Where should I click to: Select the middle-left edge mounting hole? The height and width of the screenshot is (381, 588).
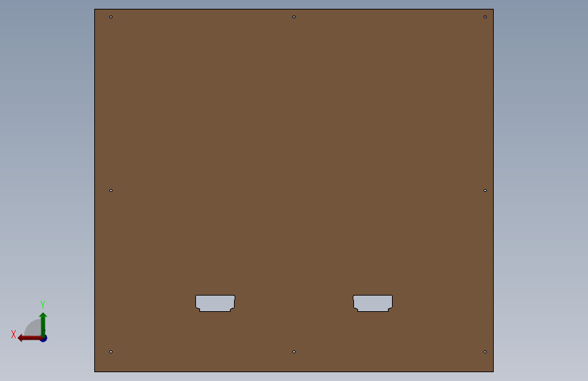pos(111,190)
